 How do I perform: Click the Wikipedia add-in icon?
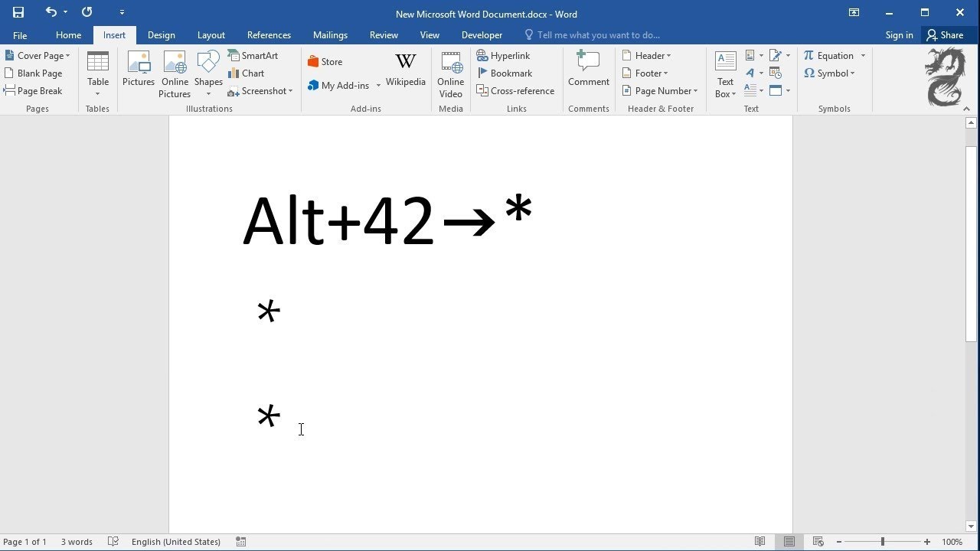[406, 68]
